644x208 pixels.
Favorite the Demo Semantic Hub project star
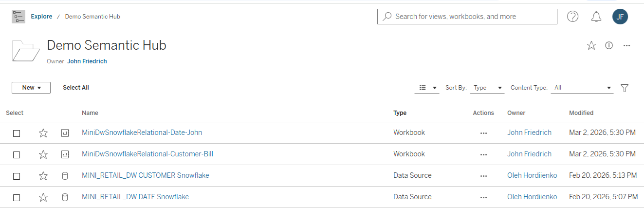[x=591, y=45]
